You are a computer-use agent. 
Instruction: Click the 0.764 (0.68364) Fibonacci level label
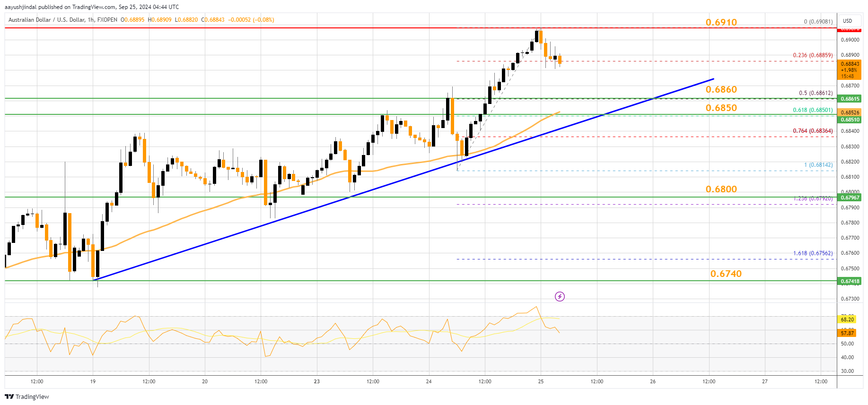click(x=813, y=131)
